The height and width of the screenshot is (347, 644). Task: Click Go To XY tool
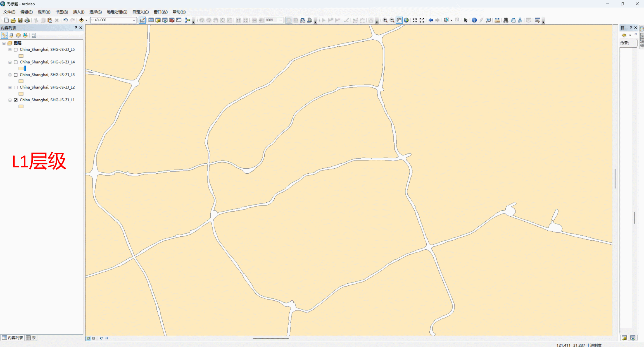point(520,20)
